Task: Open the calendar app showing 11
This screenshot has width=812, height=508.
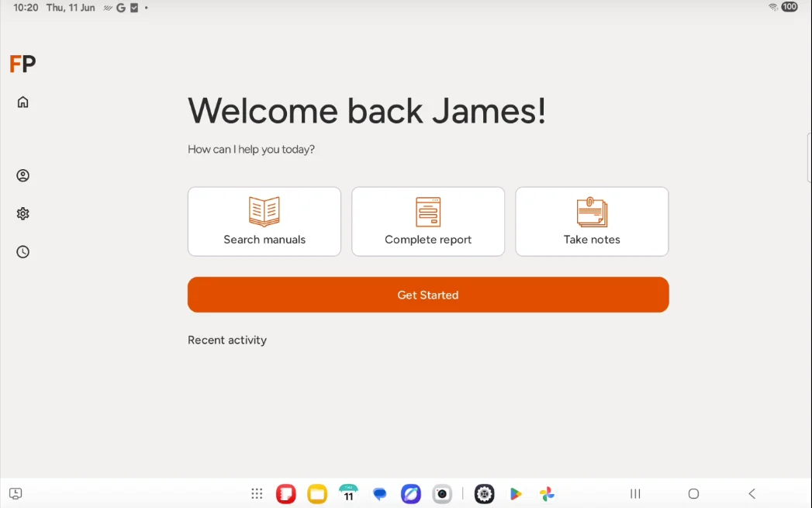Action: click(x=348, y=494)
